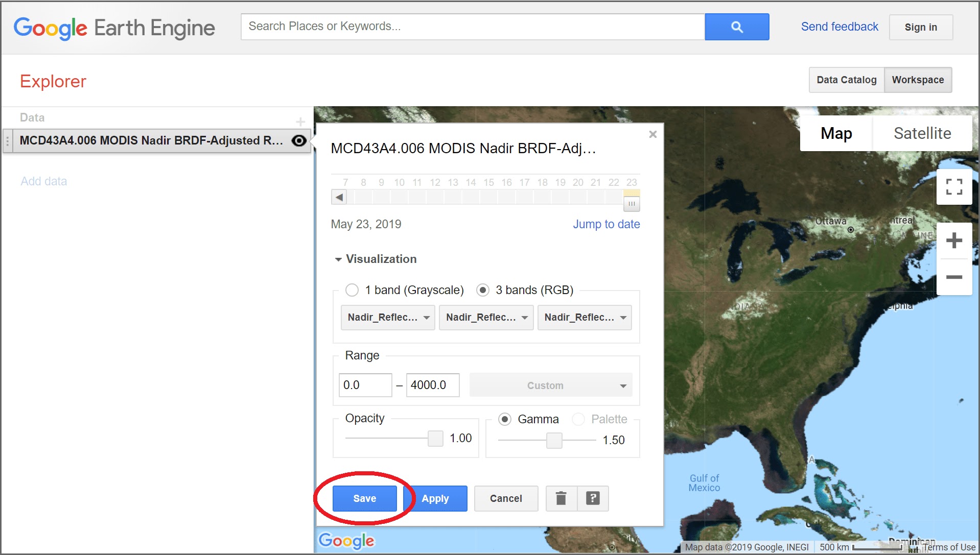Click Jump to date link
This screenshot has height=555, width=980.
(x=606, y=224)
